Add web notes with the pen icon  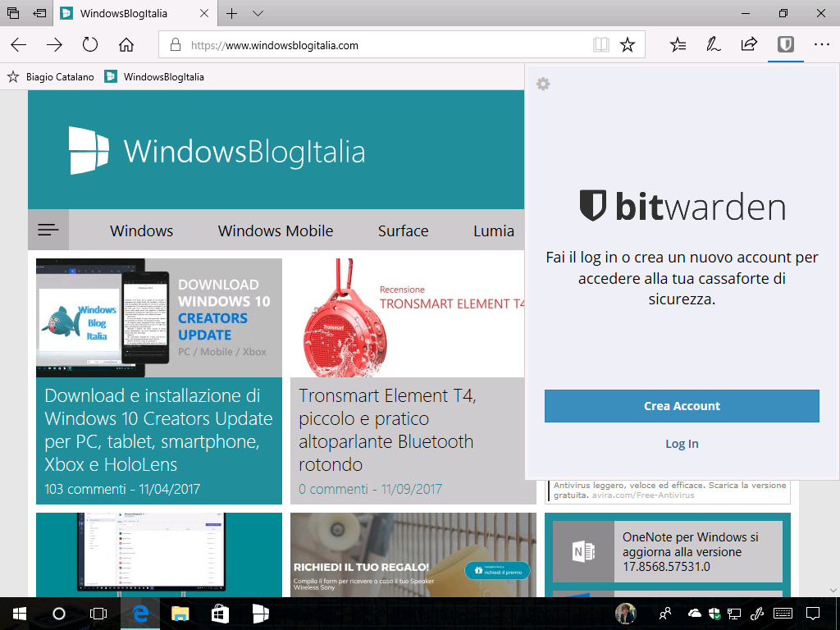pyautogui.click(x=713, y=45)
